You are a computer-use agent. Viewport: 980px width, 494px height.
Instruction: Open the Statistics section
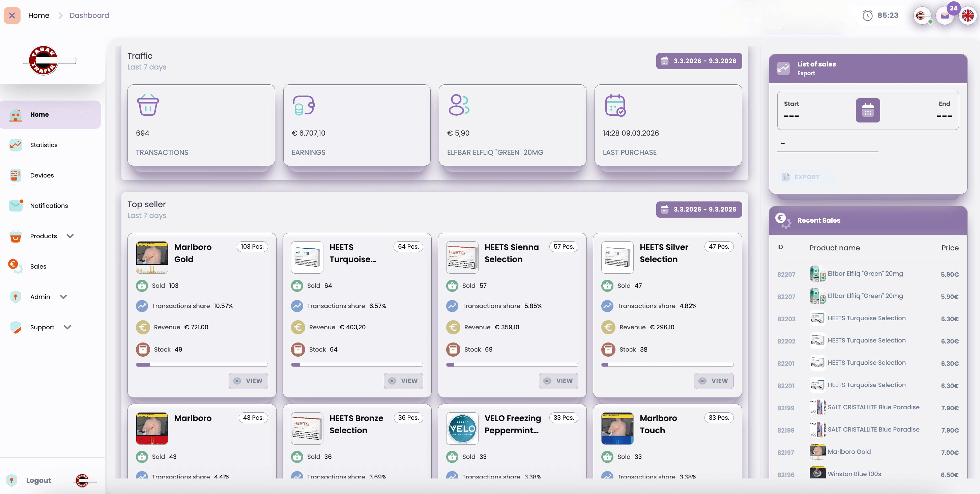click(44, 145)
